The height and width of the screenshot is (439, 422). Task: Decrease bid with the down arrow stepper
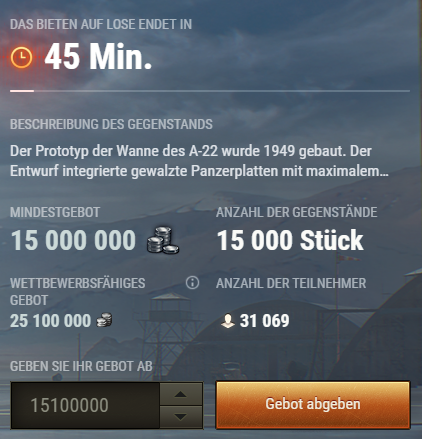[x=181, y=417]
